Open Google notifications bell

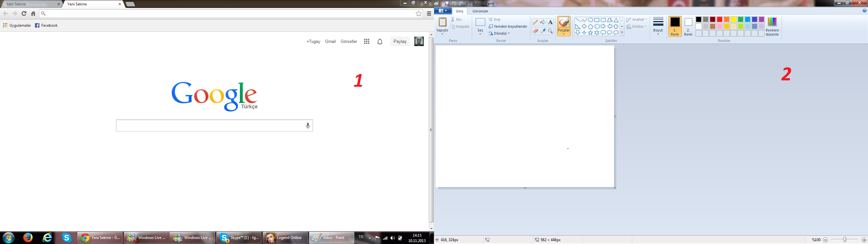click(380, 41)
